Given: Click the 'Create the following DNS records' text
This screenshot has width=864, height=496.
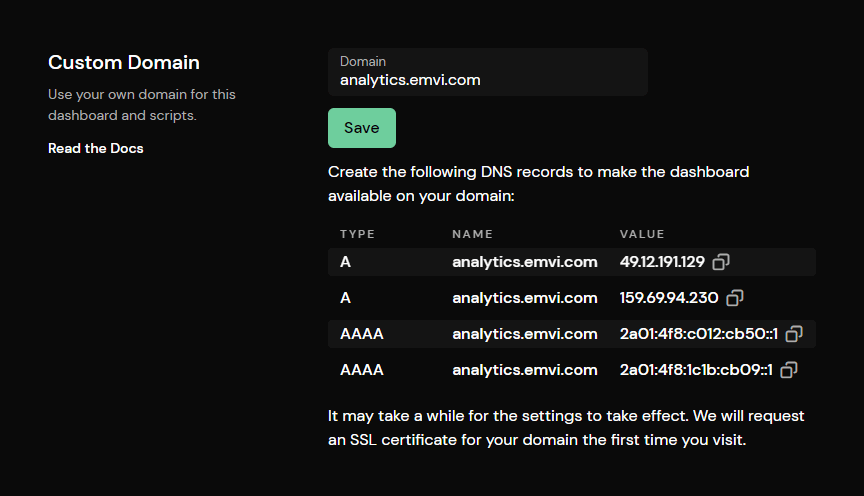Looking at the screenshot, I should [538, 184].
